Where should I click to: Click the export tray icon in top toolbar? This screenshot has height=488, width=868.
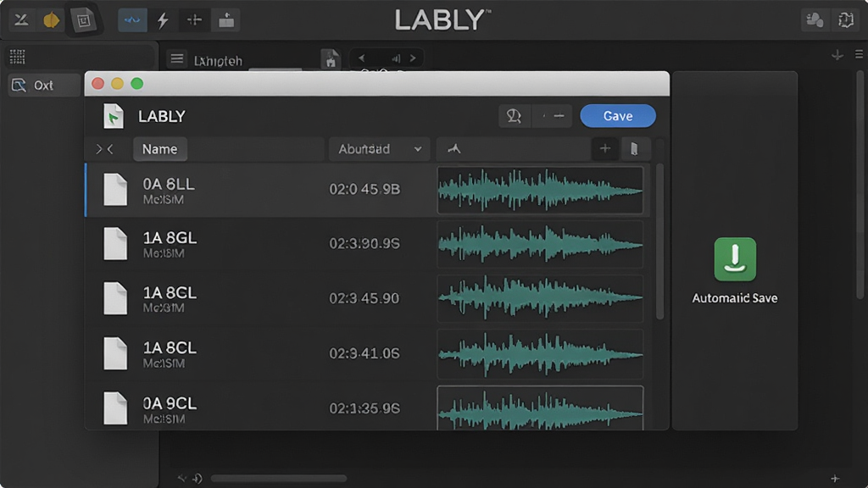[225, 20]
